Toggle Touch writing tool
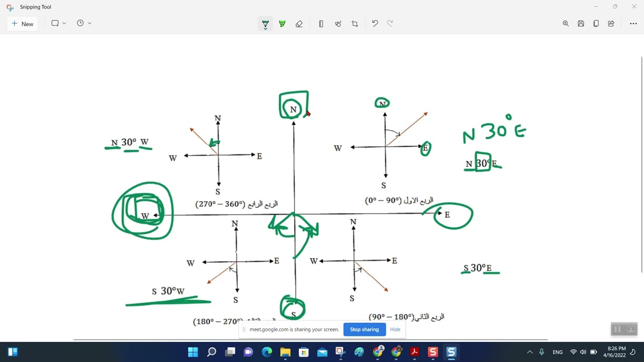Image resolution: width=644 pixels, height=362 pixels. 338,24
